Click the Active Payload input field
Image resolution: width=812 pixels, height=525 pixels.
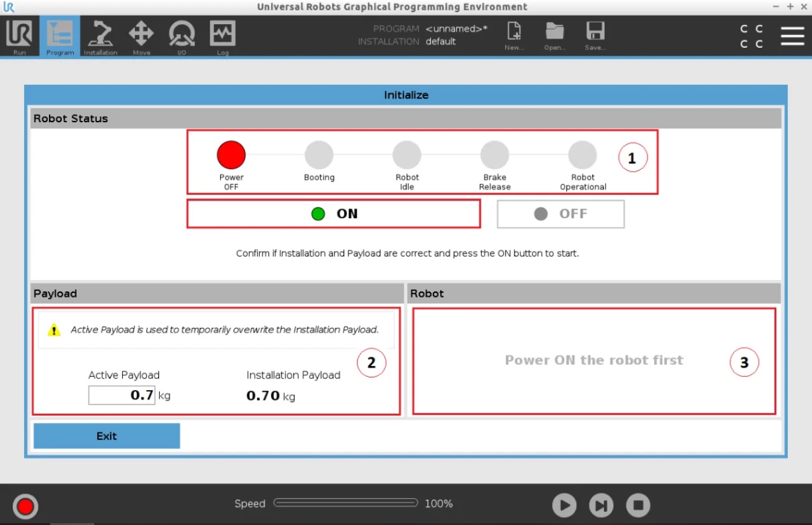122,396
